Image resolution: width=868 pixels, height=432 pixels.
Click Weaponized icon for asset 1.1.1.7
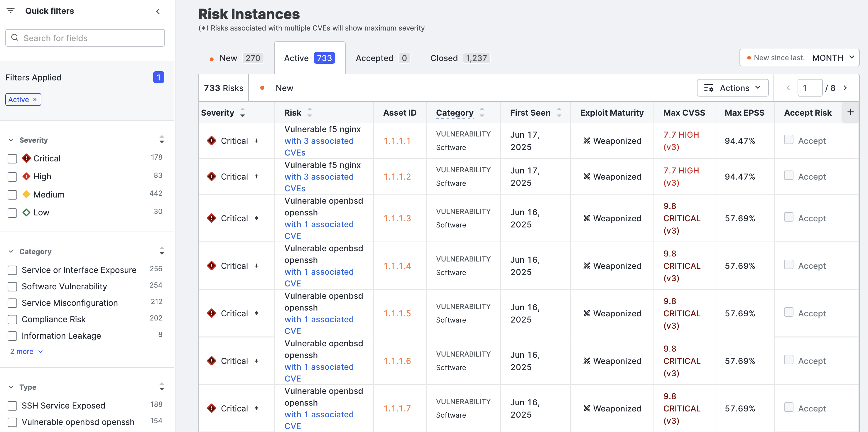[x=587, y=409]
